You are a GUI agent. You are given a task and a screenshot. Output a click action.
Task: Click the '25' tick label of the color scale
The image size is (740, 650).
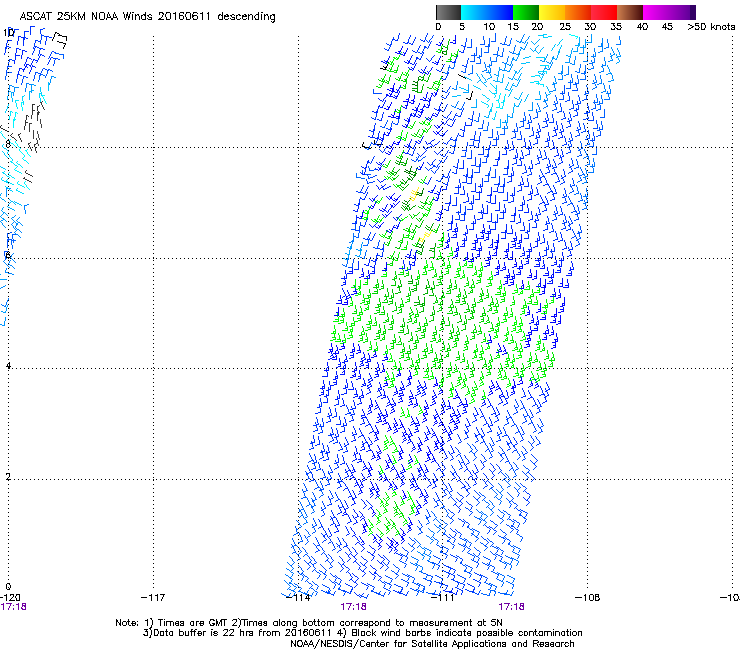point(565,27)
